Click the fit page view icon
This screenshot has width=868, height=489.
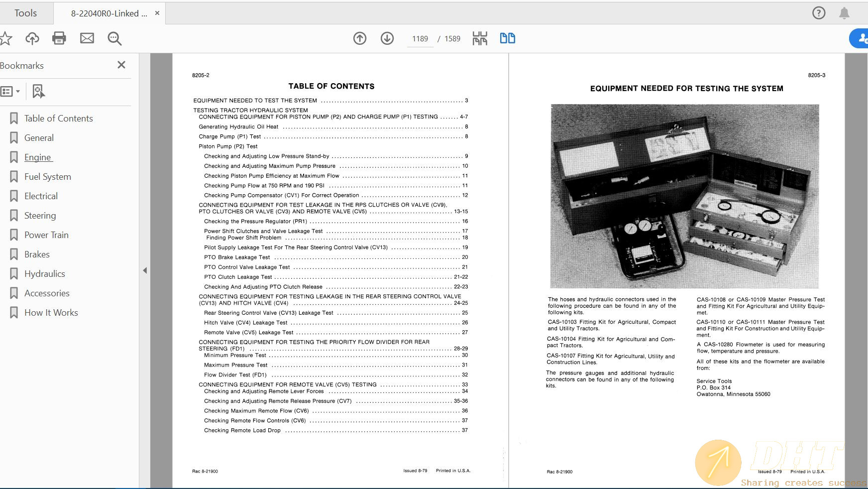click(480, 38)
